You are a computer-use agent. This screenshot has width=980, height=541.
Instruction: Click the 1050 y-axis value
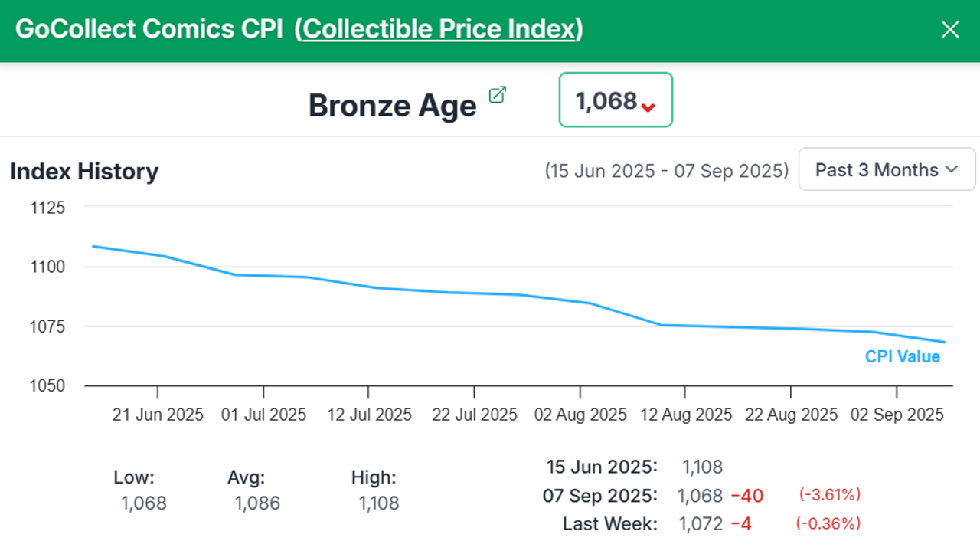(x=48, y=385)
